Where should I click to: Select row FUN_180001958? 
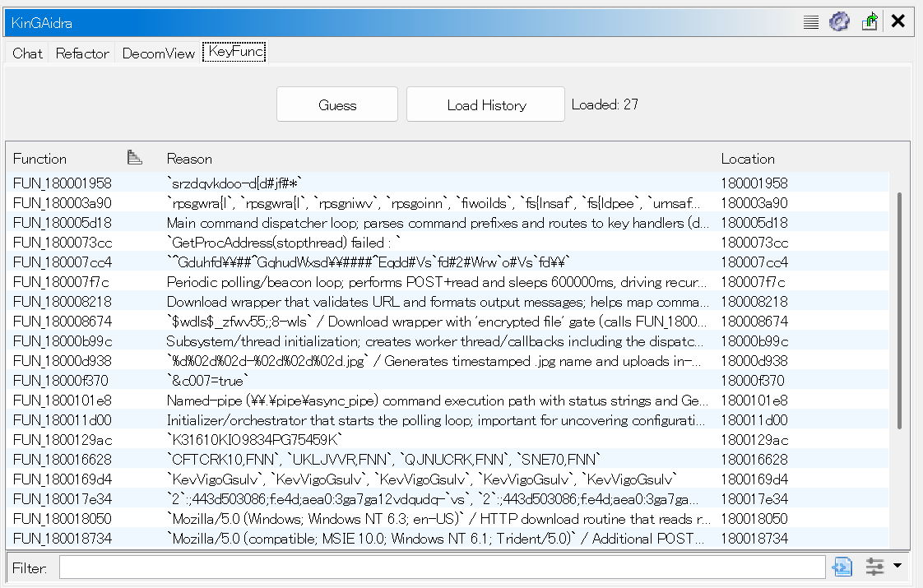coord(448,183)
